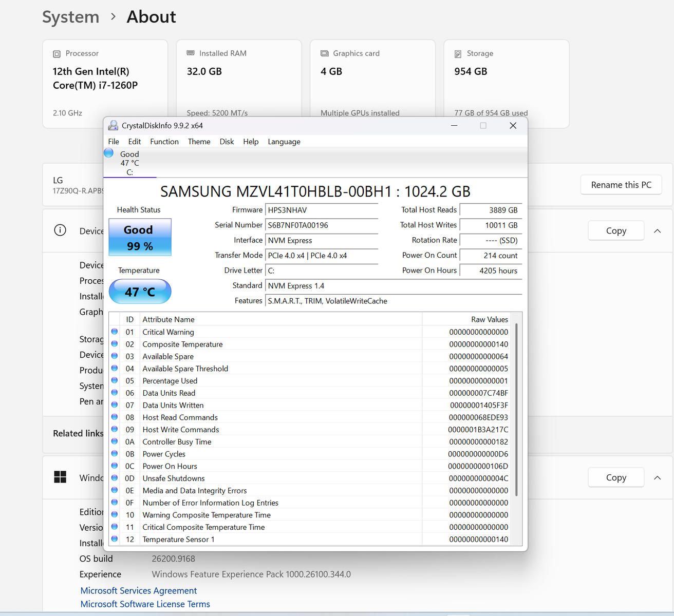Click the status orb for Host Write Commands

(x=115, y=429)
